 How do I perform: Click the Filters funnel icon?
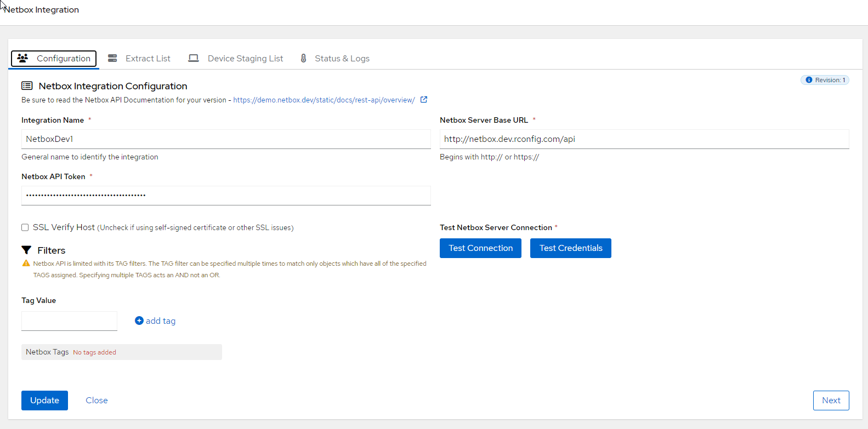click(x=26, y=250)
